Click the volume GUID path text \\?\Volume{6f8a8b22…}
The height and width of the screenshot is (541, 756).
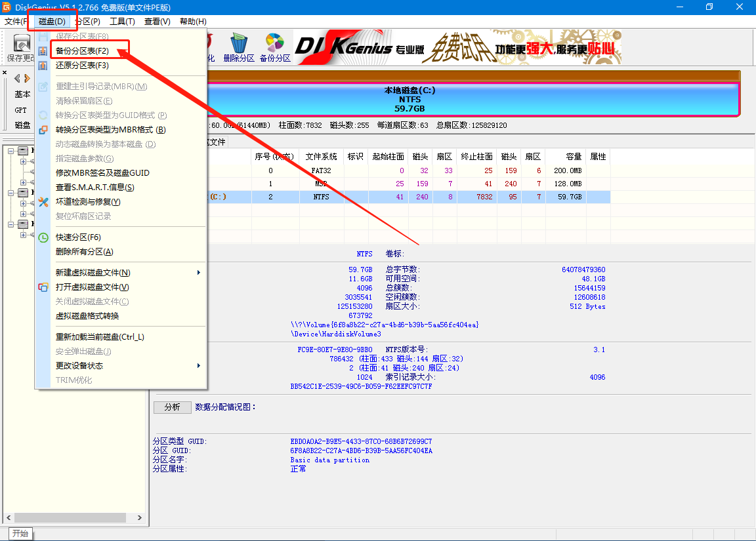point(385,325)
